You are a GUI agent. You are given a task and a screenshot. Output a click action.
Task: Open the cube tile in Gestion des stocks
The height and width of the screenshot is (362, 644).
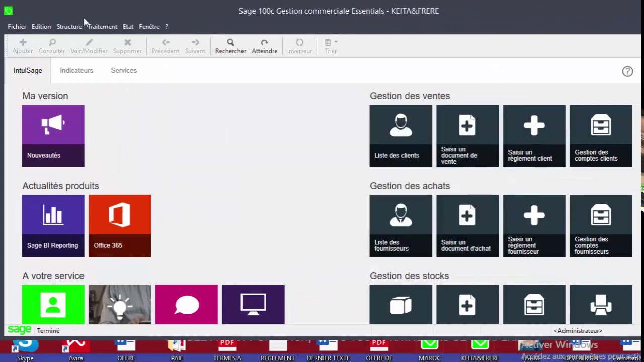tap(400, 304)
